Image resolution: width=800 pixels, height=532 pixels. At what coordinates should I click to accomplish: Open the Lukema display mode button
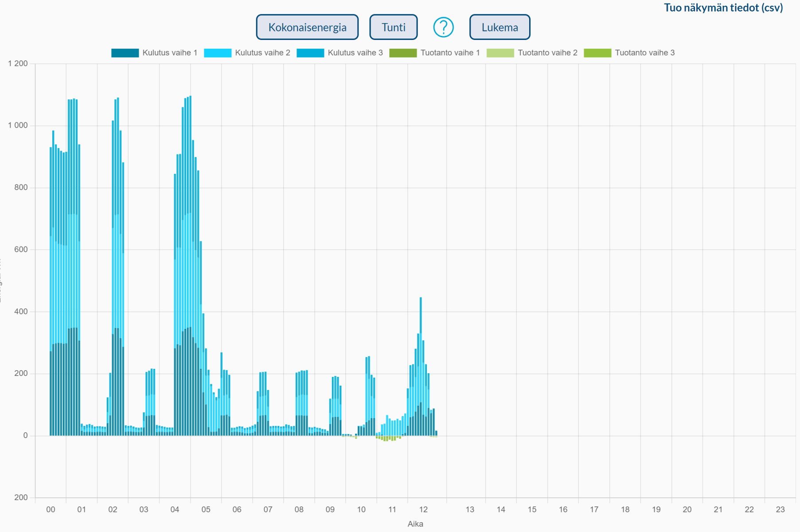pyautogui.click(x=500, y=27)
